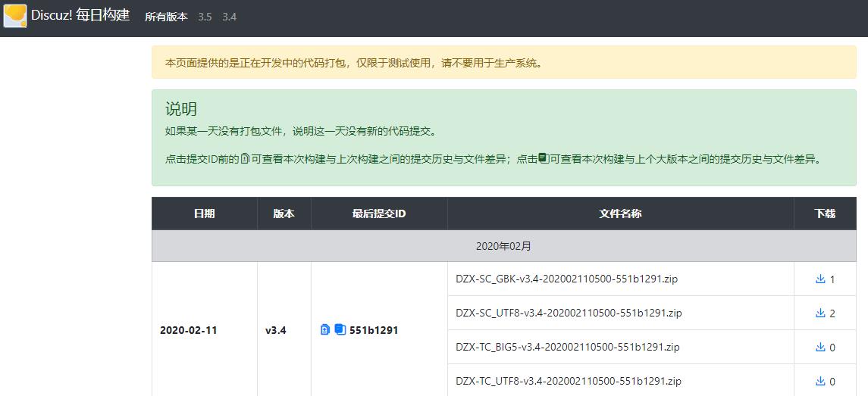Click the Discuz! logo icon
This screenshot has height=396, width=868.
15,15
